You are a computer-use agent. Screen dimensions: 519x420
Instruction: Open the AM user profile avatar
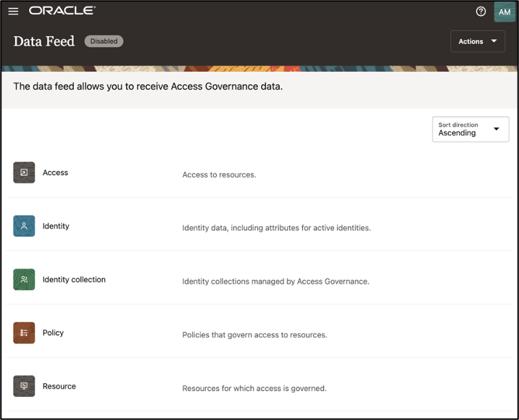(505, 12)
